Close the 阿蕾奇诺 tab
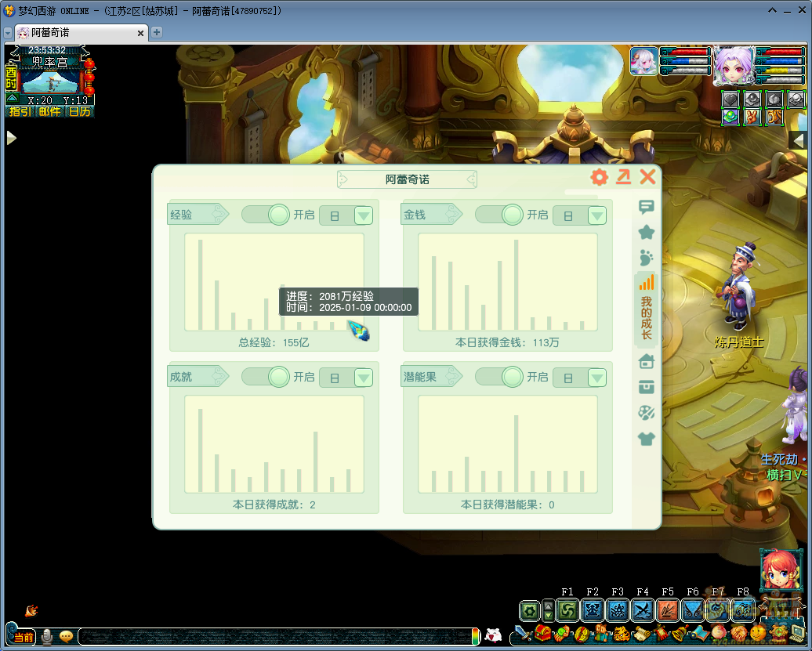 point(140,33)
